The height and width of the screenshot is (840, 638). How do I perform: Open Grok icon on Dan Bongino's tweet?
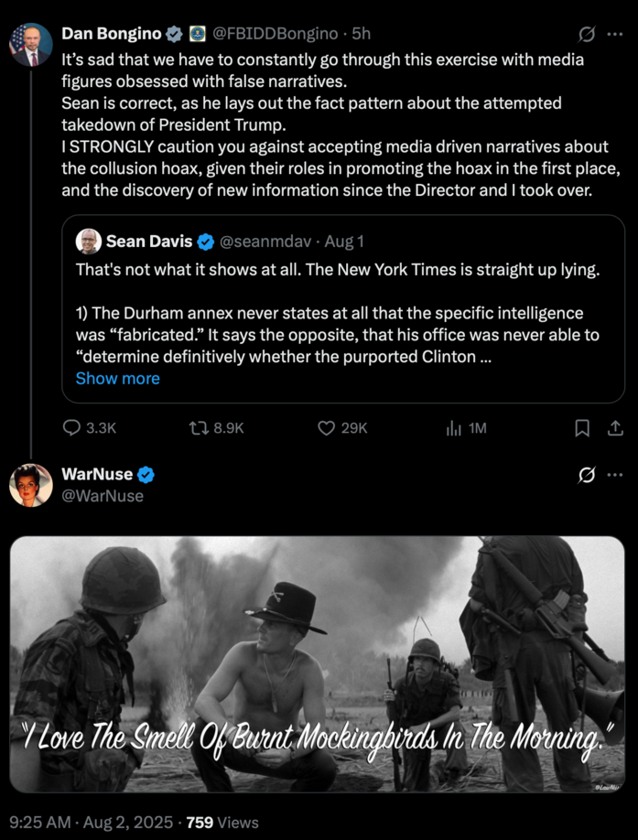(x=588, y=34)
